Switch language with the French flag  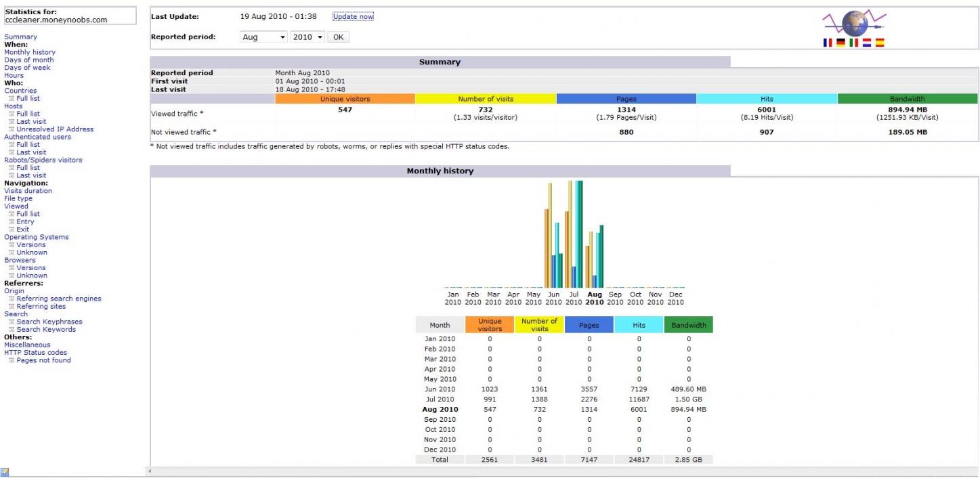(828, 43)
